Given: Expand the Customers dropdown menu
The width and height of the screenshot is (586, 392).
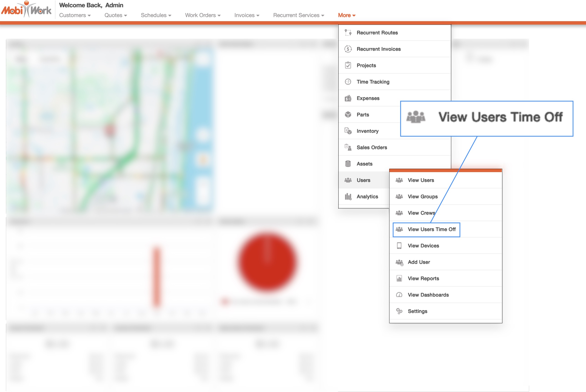Looking at the screenshot, I should pyautogui.click(x=75, y=15).
